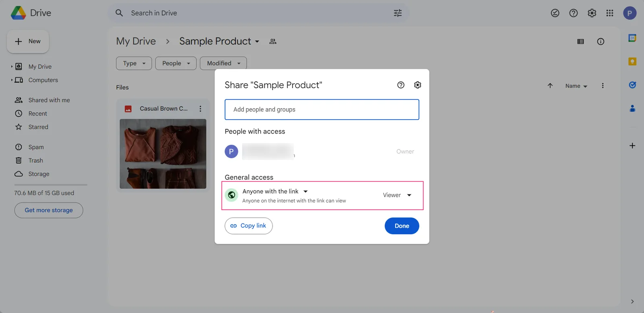Open Casual Brown image thumbnail
Screen dimensions: 644x313
[x=163, y=154]
